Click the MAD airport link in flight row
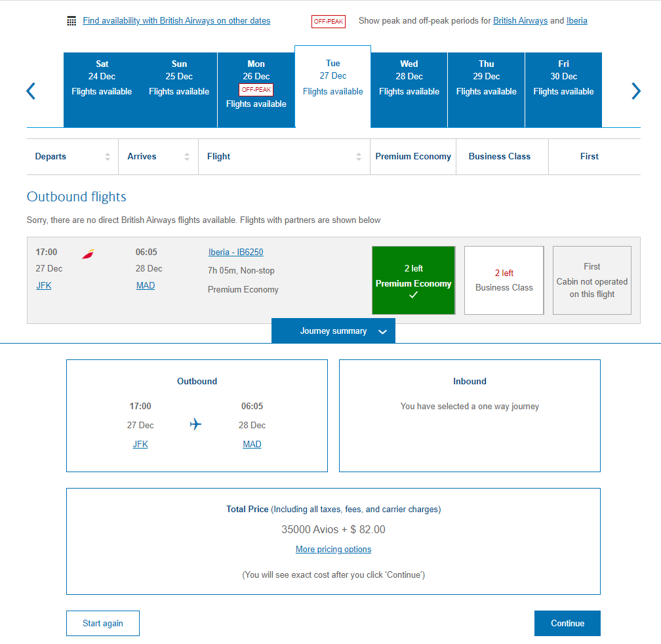 146,285
